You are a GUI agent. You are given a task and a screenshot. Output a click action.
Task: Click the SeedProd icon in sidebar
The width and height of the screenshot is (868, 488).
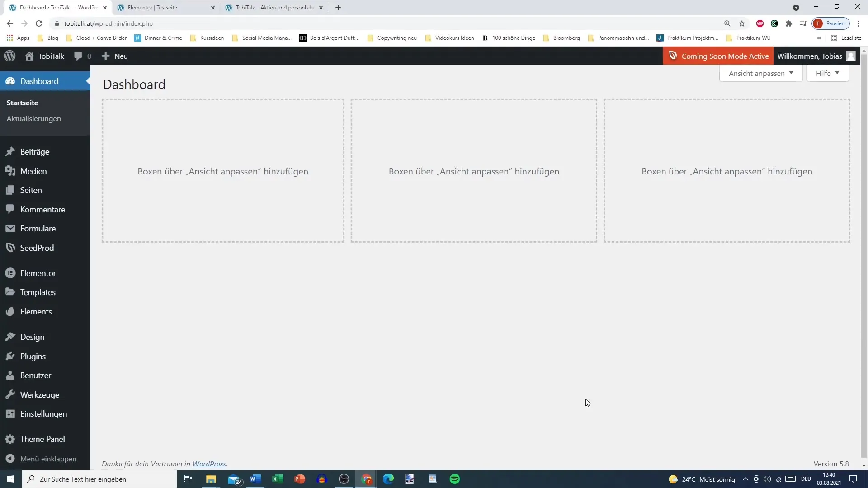pos(10,248)
